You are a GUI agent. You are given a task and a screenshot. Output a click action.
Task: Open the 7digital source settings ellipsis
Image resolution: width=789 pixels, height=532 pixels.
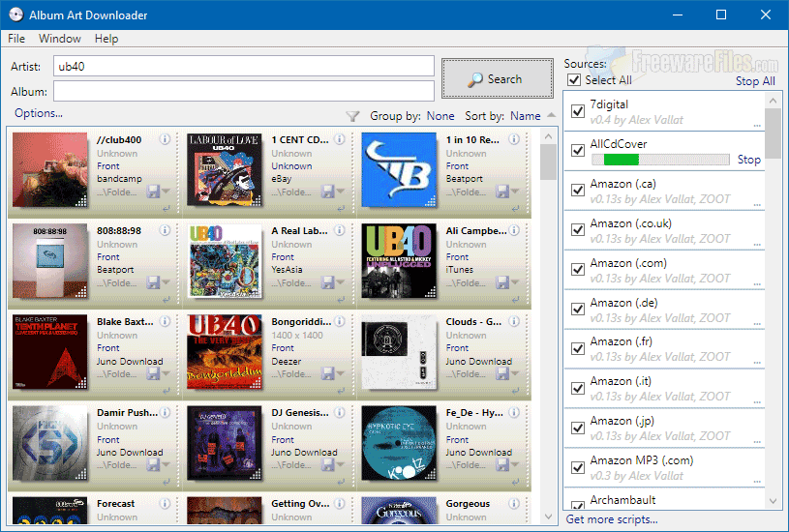click(757, 125)
